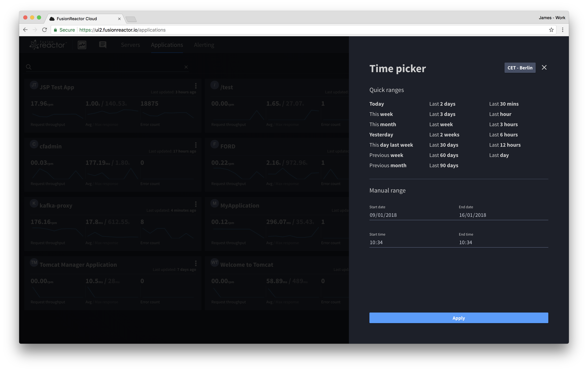The image size is (588, 371).
Task: Open the JSP Test App card title
Action: click(57, 87)
